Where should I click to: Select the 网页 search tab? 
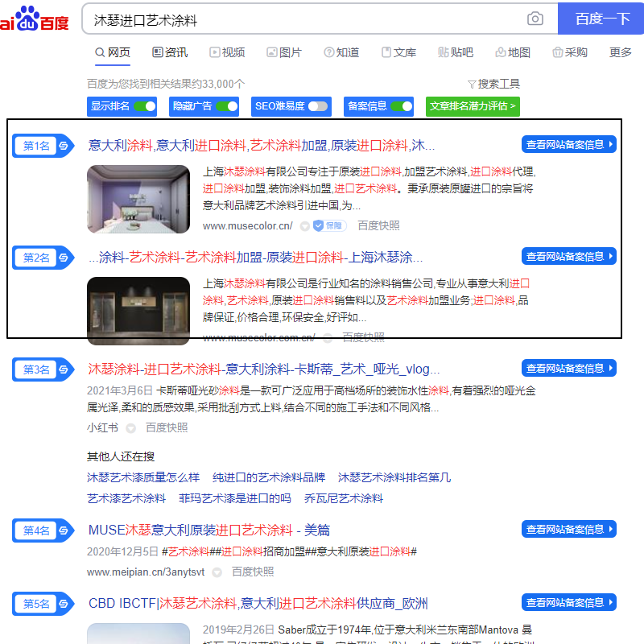point(113,52)
